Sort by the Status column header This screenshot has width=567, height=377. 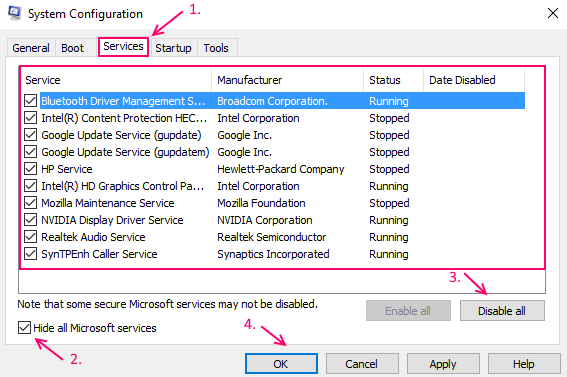click(393, 80)
